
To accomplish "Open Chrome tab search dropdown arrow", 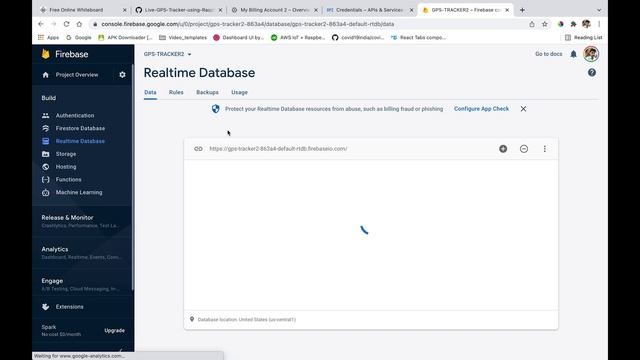I will 599,10.
